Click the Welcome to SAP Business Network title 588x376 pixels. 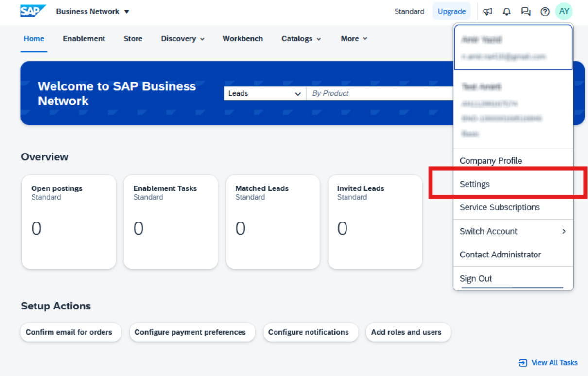point(117,93)
